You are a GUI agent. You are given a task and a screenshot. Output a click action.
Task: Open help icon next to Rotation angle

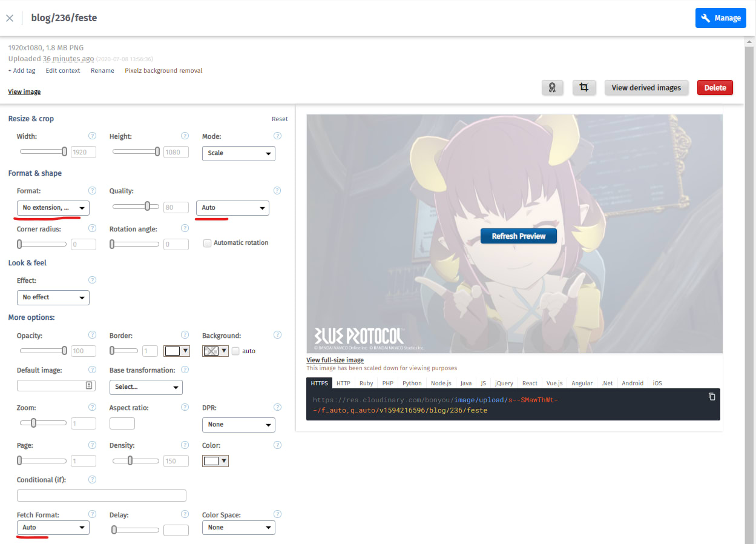point(185,228)
